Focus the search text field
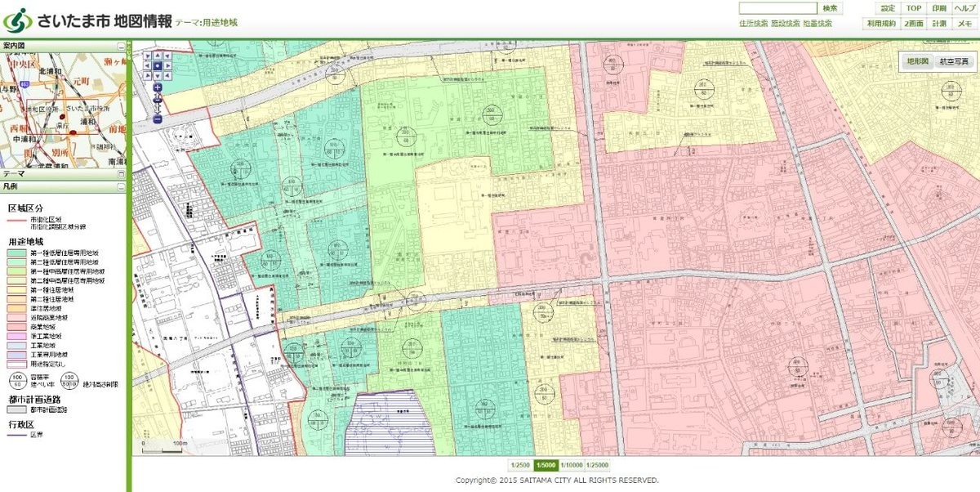This screenshot has width=980, height=492. [x=777, y=8]
